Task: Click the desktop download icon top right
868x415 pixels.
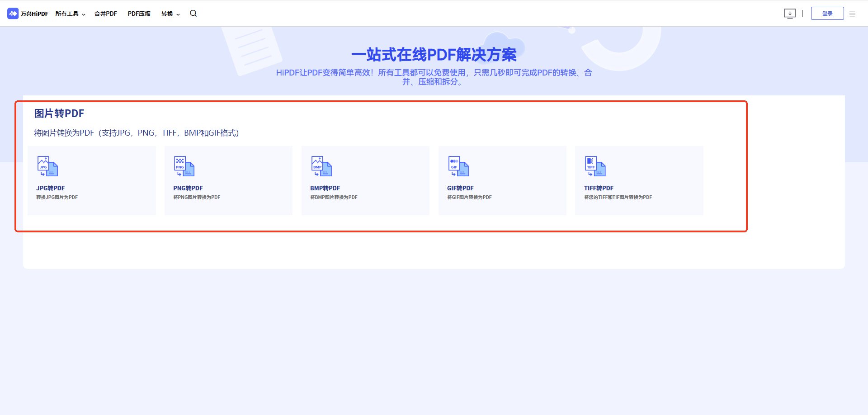Action: tap(790, 14)
